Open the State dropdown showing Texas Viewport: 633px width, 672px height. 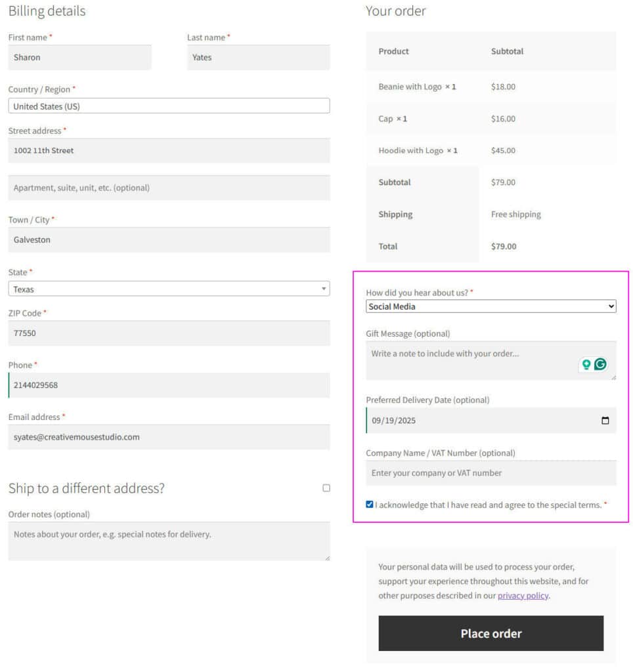(x=169, y=289)
